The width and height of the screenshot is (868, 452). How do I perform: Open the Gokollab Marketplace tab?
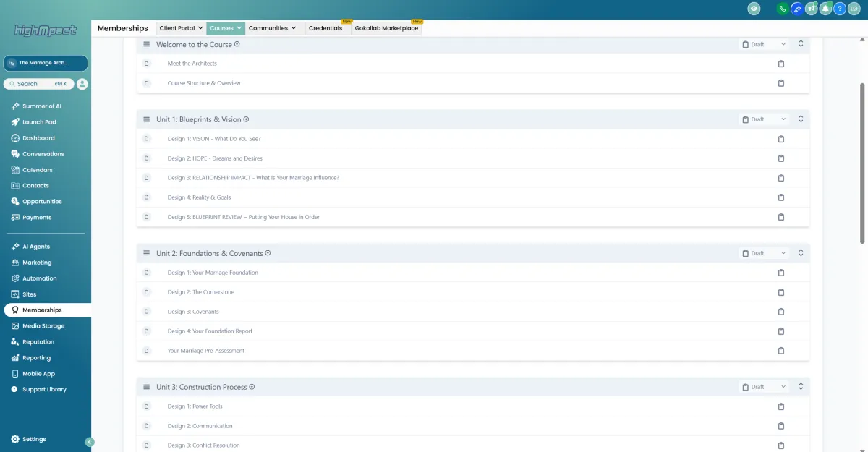(386, 28)
